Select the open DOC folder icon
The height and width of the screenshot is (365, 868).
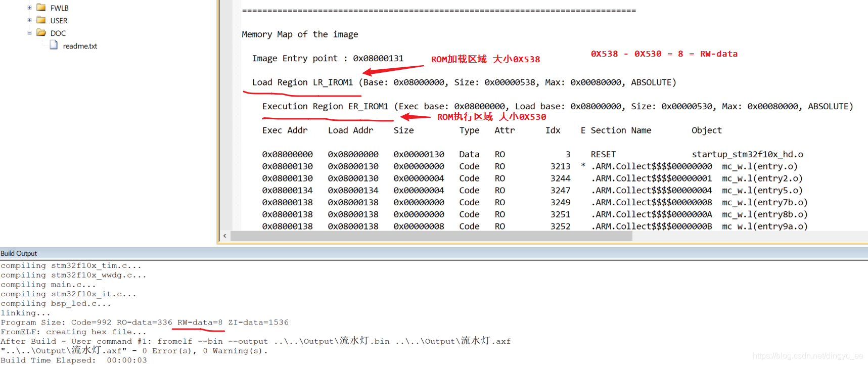coord(41,33)
